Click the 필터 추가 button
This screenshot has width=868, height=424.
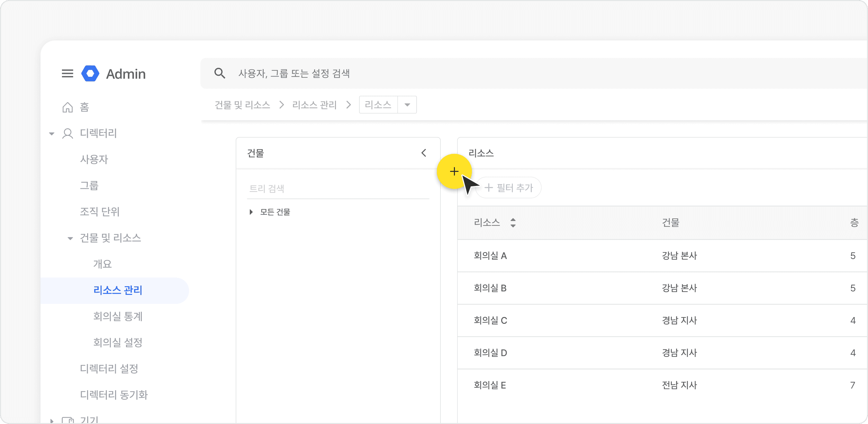[x=508, y=188]
